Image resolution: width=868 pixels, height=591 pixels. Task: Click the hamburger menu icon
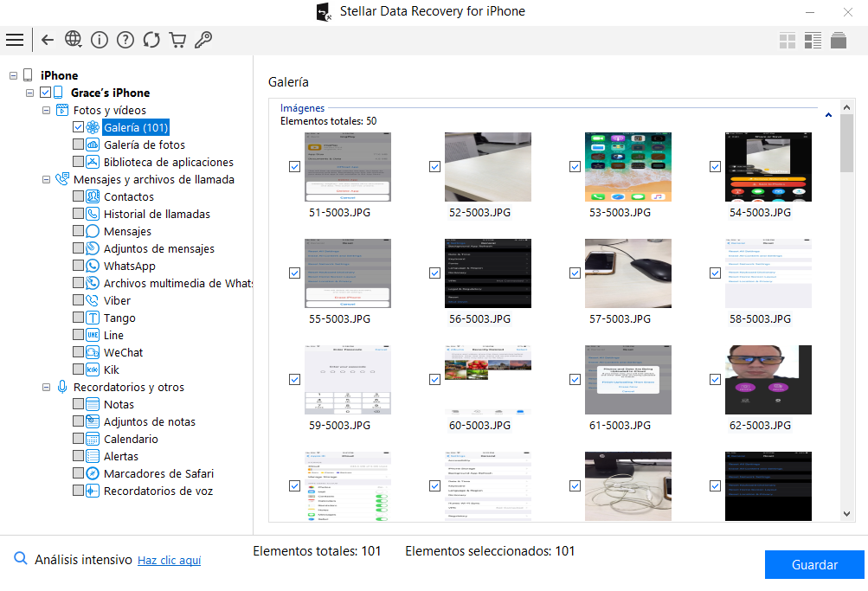pyautogui.click(x=15, y=40)
